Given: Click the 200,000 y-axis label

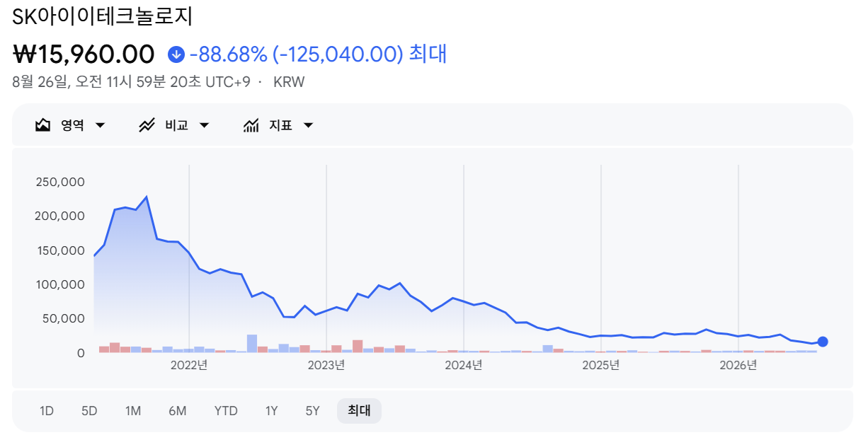Looking at the screenshot, I should tap(60, 216).
